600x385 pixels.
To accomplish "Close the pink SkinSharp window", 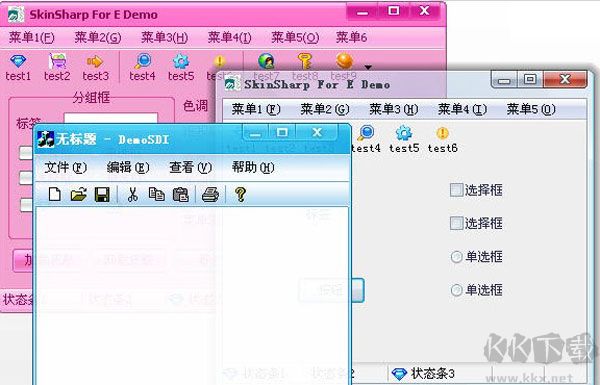I will point(425,11).
